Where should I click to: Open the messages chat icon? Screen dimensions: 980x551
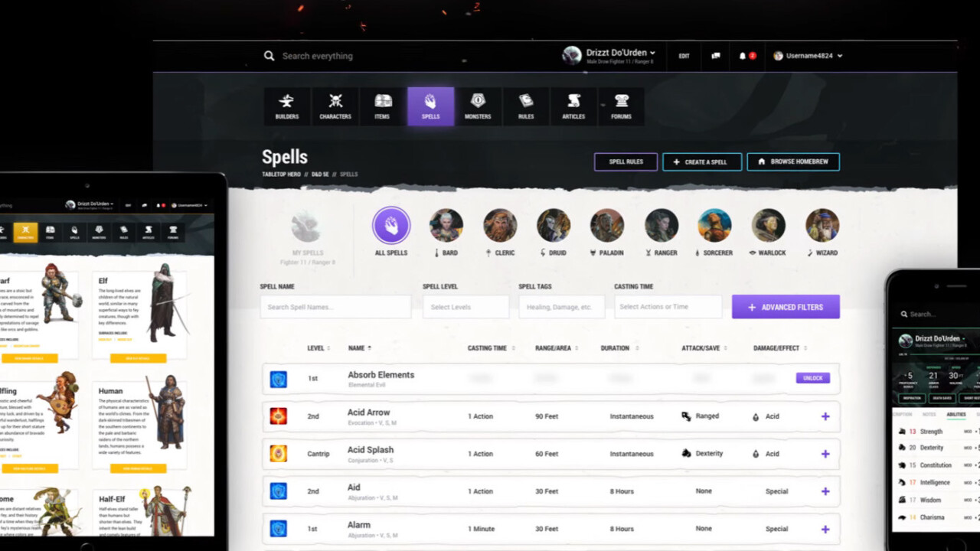coord(716,56)
